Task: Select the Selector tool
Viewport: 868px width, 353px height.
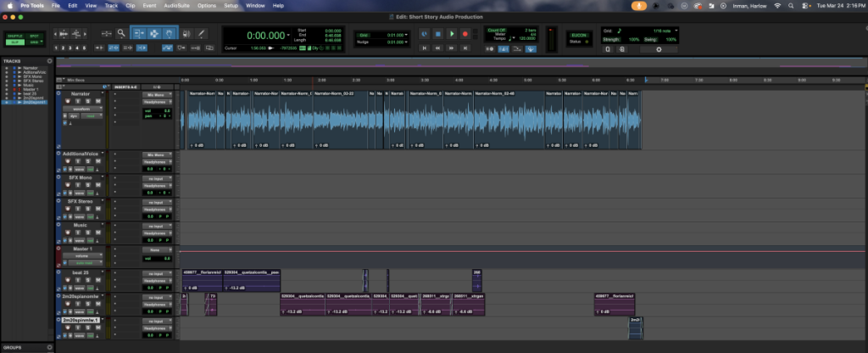Action: pos(154,34)
